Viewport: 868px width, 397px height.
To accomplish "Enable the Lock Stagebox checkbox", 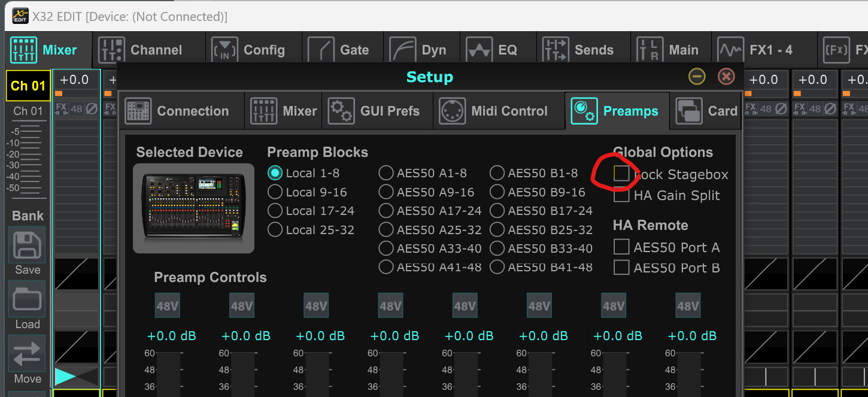I will point(621,174).
